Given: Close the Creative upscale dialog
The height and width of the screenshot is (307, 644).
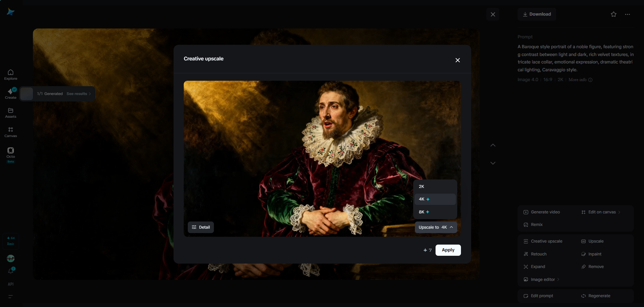Looking at the screenshot, I should [x=458, y=60].
